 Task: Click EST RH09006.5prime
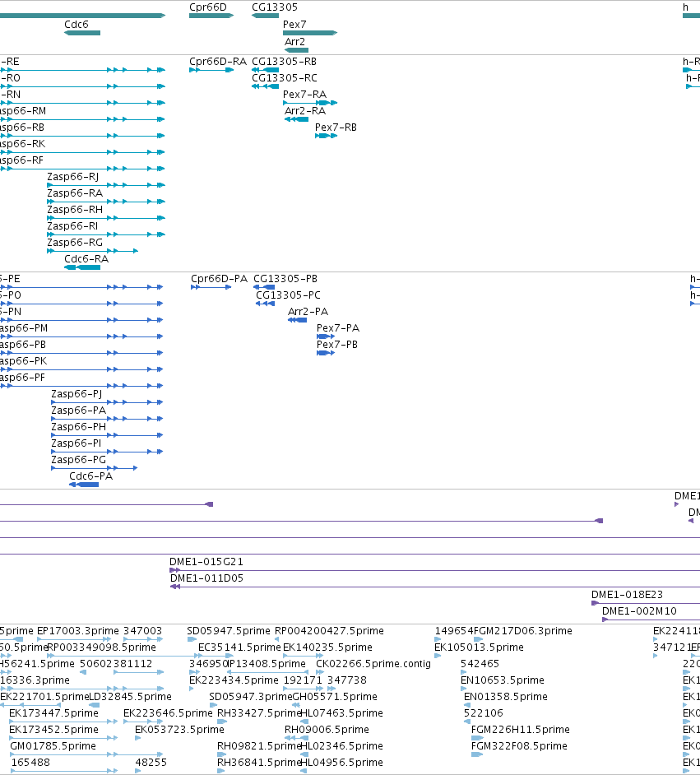click(x=327, y=730)
